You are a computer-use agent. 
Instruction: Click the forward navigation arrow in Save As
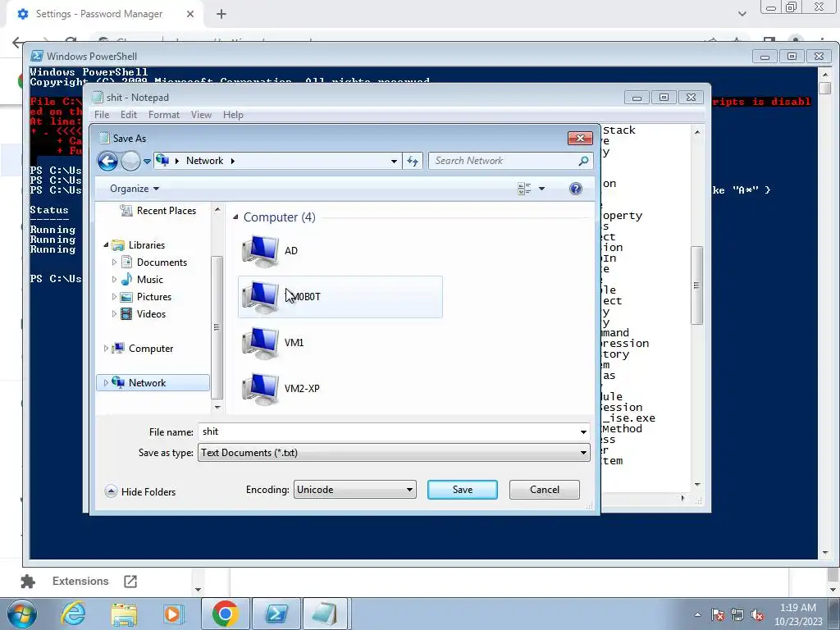tap(130, 161)
